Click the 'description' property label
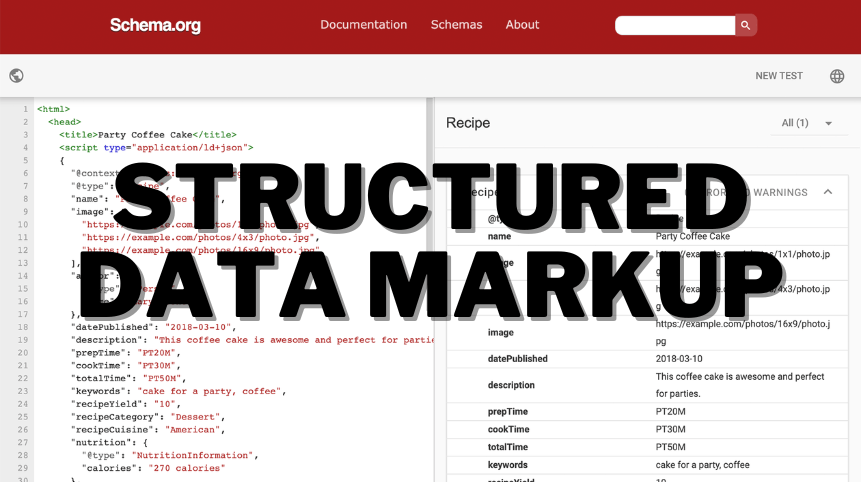This screenshot has width=861, height=482. coord(511,385)
